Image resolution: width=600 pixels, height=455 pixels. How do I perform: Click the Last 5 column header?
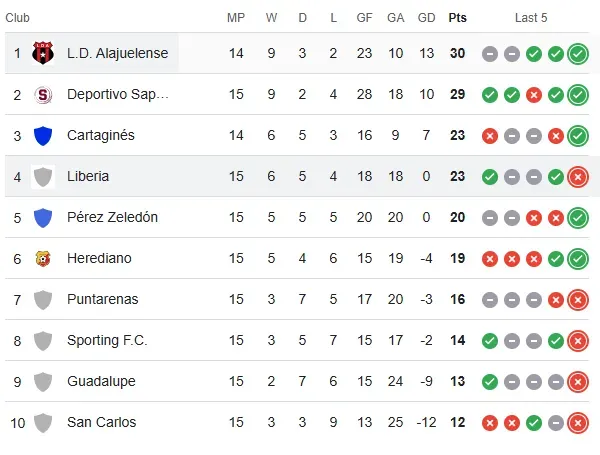[531, 18]
